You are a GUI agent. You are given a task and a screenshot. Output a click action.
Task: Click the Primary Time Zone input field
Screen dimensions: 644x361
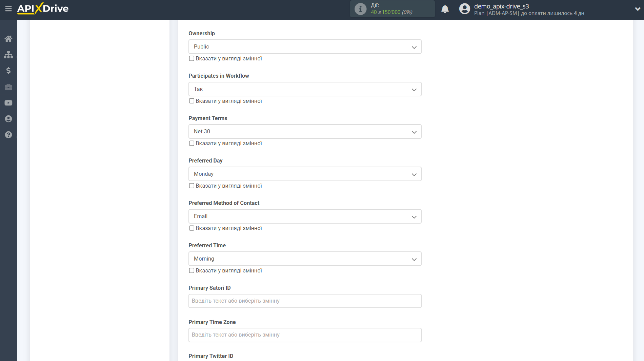point(305,335)
